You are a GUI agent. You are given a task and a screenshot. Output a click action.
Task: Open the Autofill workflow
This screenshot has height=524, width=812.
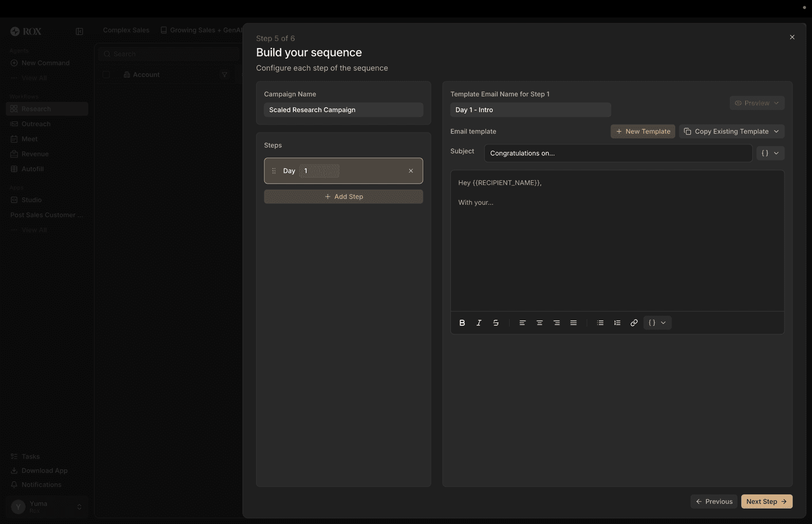[34, 169]
